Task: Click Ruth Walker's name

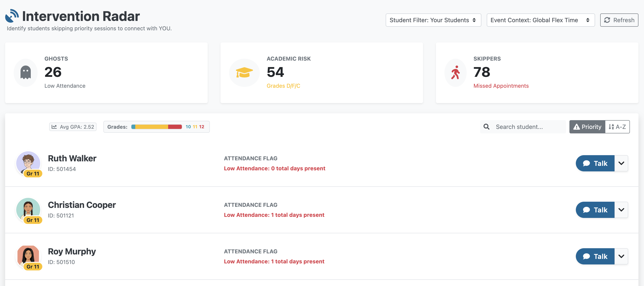Action: pos(72,158)
